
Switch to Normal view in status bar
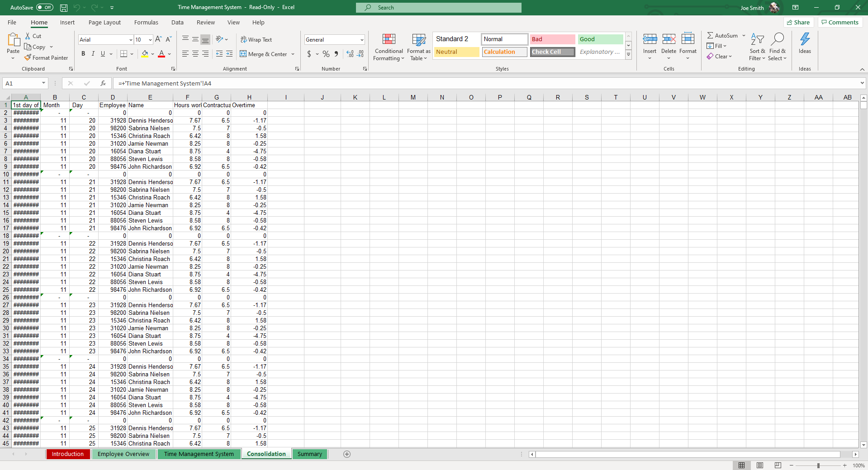pos(742,465)
